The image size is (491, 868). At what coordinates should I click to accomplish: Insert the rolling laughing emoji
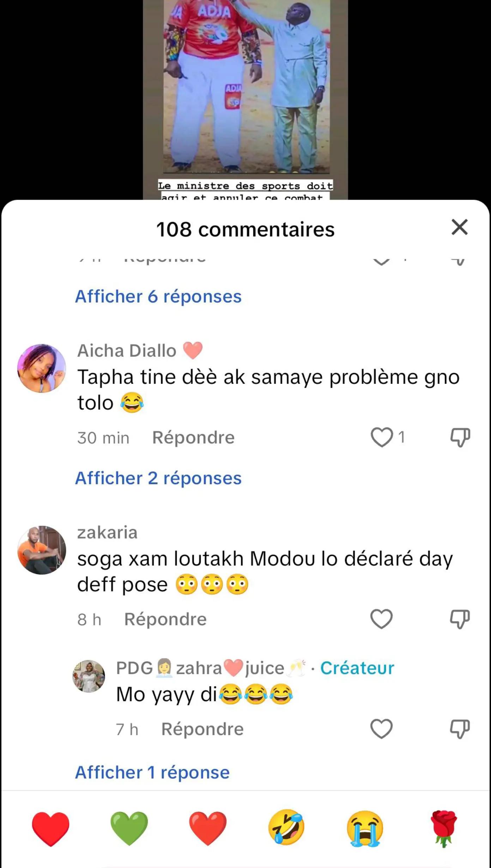click(x=286, y=828)
